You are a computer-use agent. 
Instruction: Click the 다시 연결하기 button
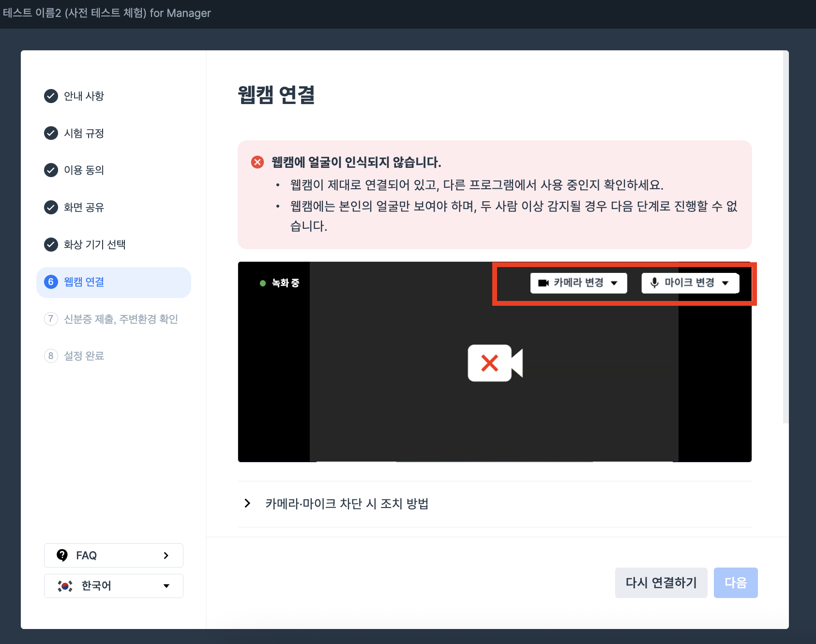tap(661, 583)
